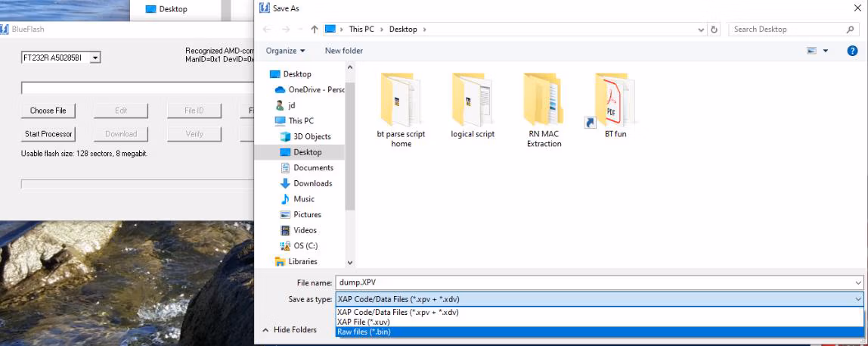Open the 'bt parse script home' folder
868x346 pixels.
click(401, 101)
